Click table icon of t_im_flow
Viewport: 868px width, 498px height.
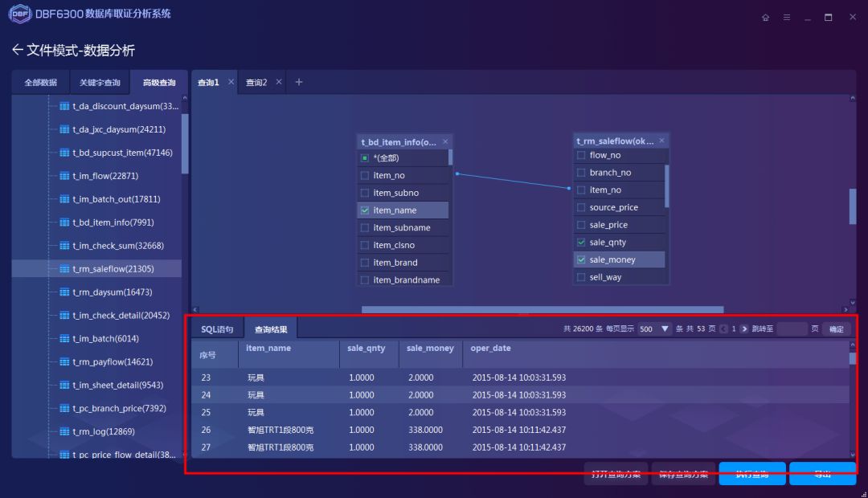[x=65, y=176]
